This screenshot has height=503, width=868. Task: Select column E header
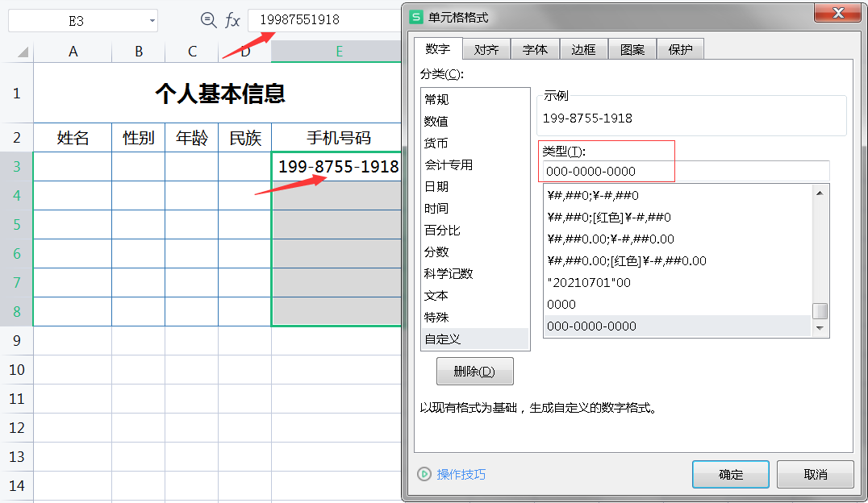pyautogui.click(x=336, y=52)
